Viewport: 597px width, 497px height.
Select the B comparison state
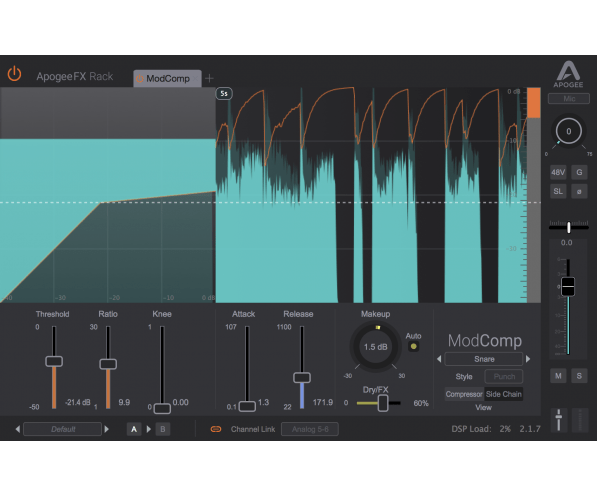[163, 429]
